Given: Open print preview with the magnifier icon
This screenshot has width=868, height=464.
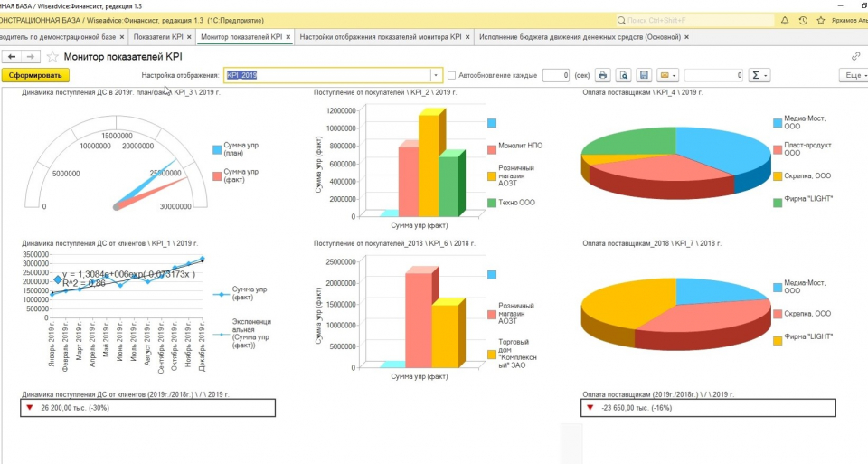Looking at the screenshot, I should [x=623, y=75].
